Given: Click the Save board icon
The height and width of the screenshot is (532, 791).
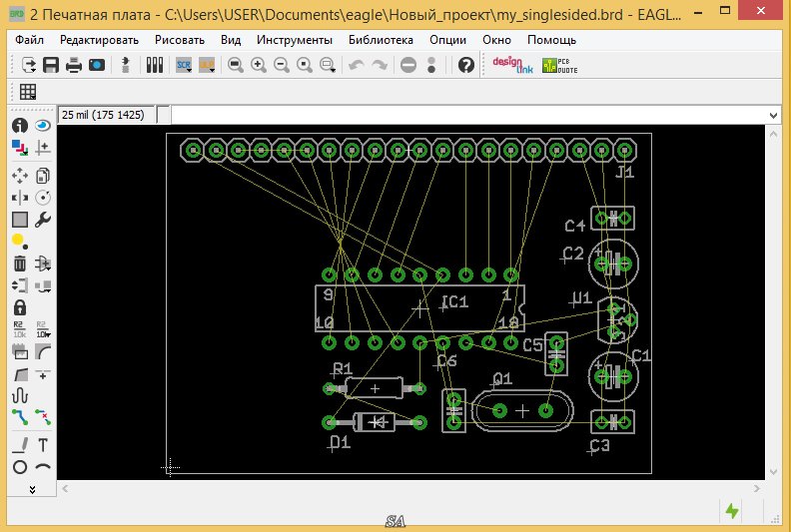Looking at the screenshot, I should tap(51, 65).
